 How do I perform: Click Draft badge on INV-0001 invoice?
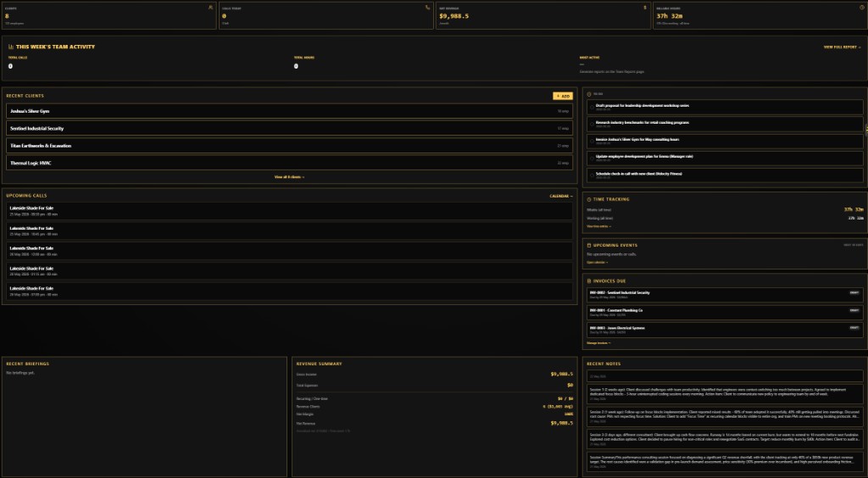[854, 310]
